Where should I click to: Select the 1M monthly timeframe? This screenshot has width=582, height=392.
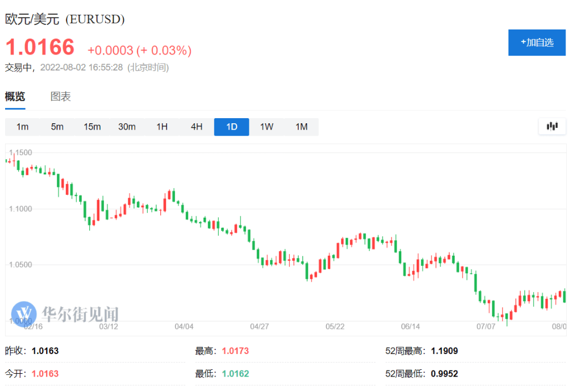coord(301,127)
